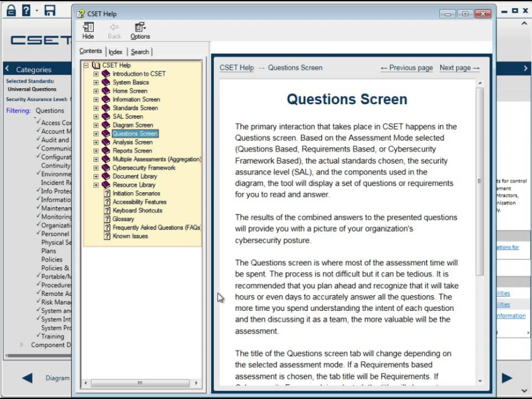Click the help content scroll down arrow
This screenshot has height=399, width=532.
pos(480,381)
